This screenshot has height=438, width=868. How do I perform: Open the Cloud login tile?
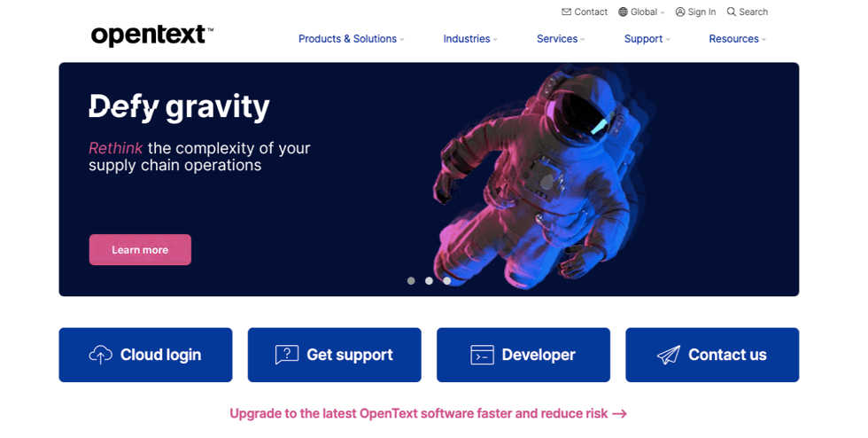(x=145, y=355)
